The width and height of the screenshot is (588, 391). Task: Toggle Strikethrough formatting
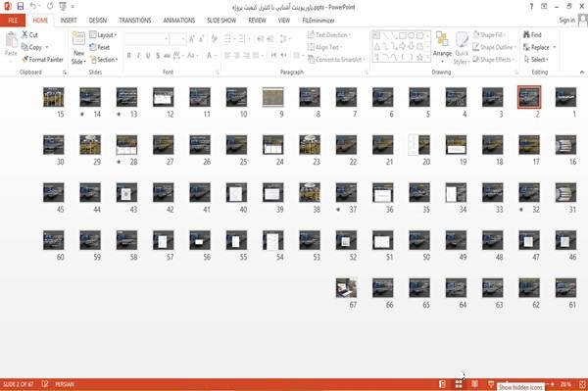click(x=168, y=56)
